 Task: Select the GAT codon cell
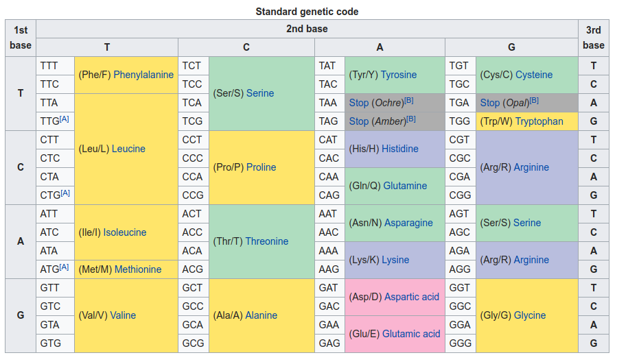[330, 288]
